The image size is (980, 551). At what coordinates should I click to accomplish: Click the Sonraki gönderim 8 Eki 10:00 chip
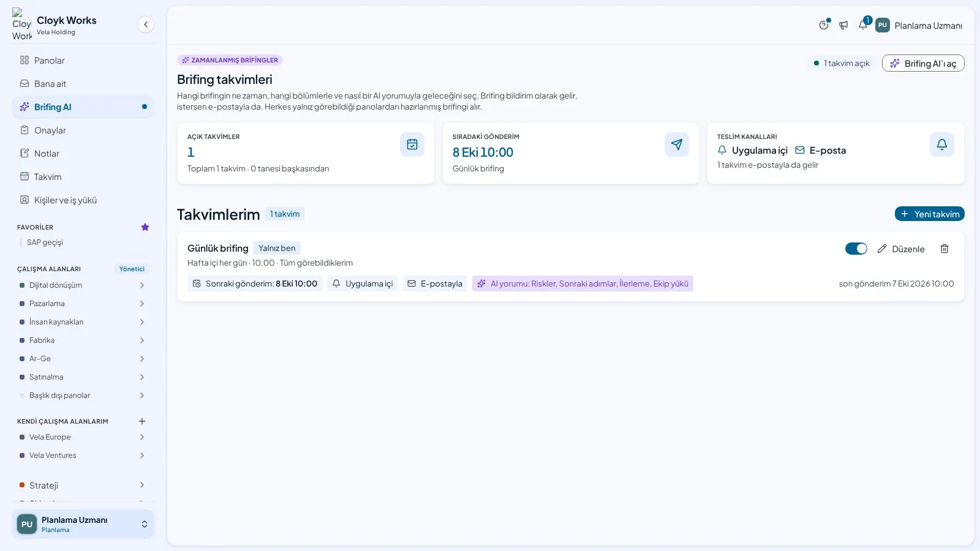pos(255,283)
